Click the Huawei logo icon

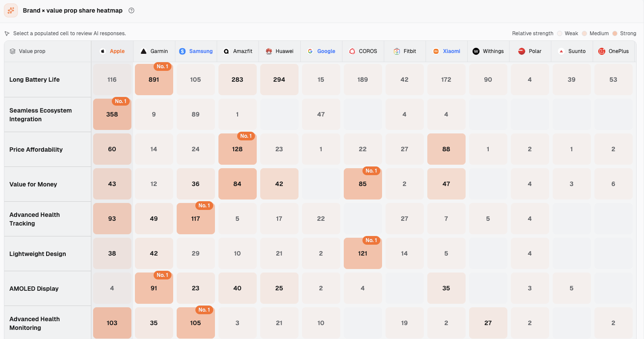tap(269, 51)
